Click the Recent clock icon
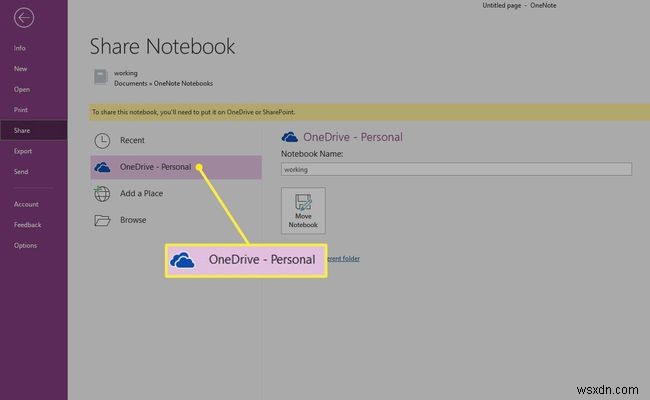650x400 pixels. (x=102, y=141)
